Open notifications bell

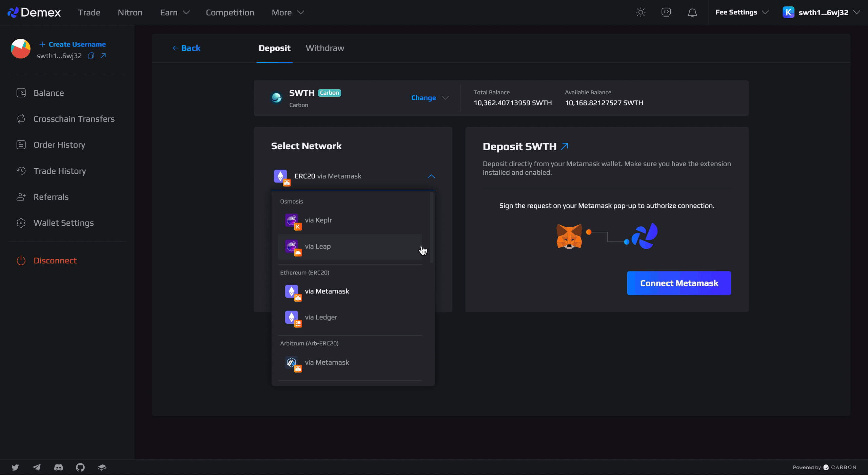(692, 13)
